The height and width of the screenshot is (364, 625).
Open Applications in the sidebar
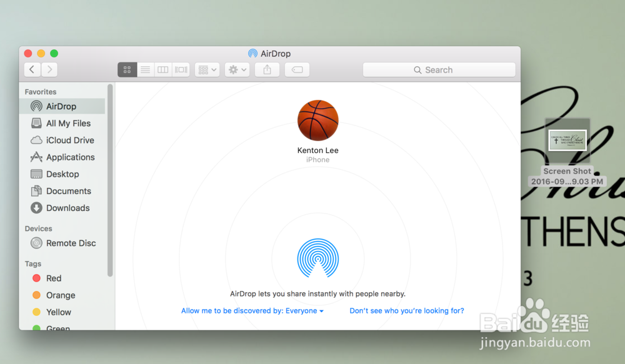pos(62,157)
